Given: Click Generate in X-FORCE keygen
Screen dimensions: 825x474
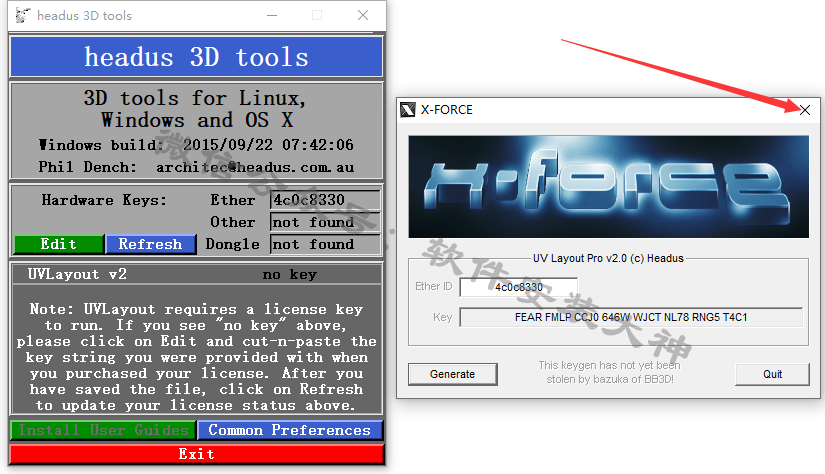Looking at the screenshot, I should pyautogui.click(x=452, y=374).
